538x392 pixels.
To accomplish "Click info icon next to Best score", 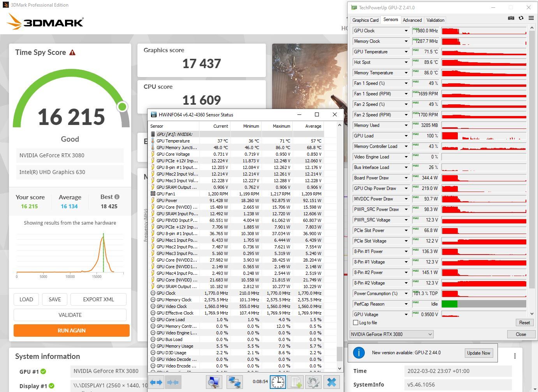I will [117, 197].
